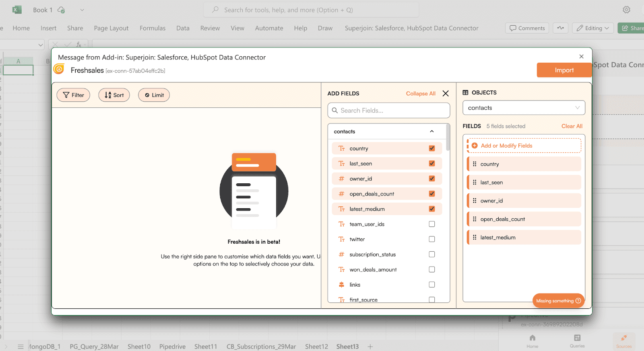The image size is (644, 351).
Task: Open the contacts object dropdown
Action: click(524, 108)
